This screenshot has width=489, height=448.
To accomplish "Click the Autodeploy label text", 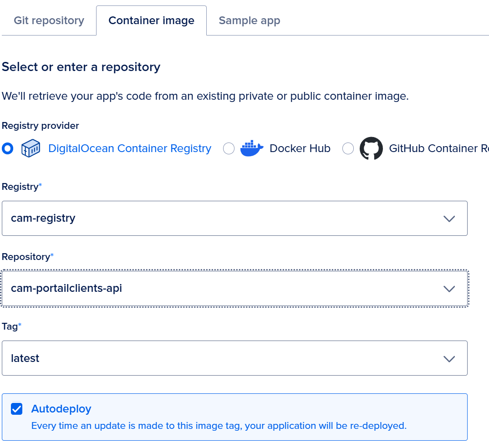I will 61,409.
